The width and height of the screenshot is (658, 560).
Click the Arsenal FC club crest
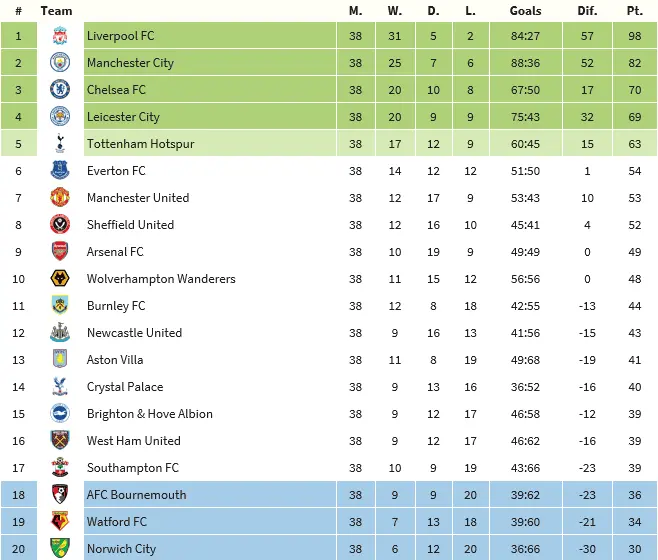(x=60, y=252)
